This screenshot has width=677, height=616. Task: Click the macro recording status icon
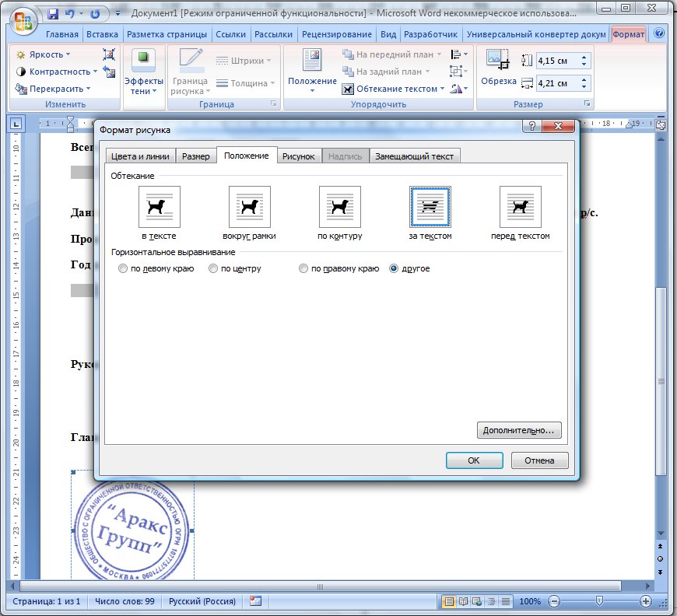point(255,601)
